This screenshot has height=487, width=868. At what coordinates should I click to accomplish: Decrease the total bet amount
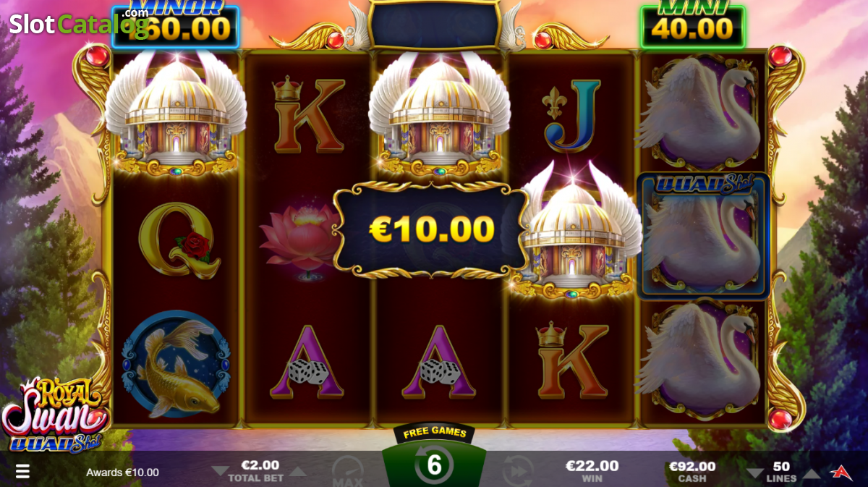(219, 472)
